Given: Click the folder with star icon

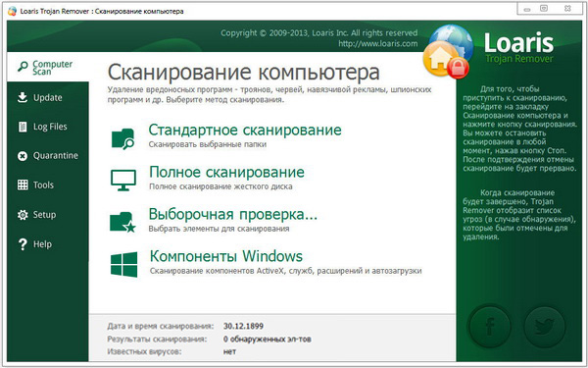Looking at the screenshot, I should click(123, 223).
